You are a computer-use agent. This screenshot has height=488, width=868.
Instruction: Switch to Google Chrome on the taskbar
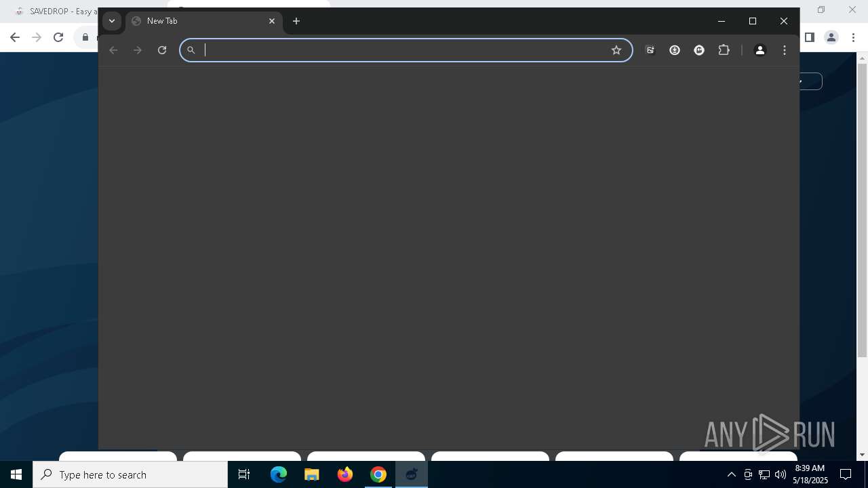tap(378, 474)
